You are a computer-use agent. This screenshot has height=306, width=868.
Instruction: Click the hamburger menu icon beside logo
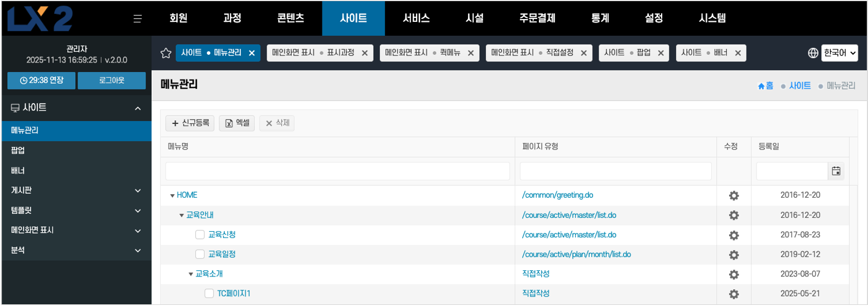point(138,18)
